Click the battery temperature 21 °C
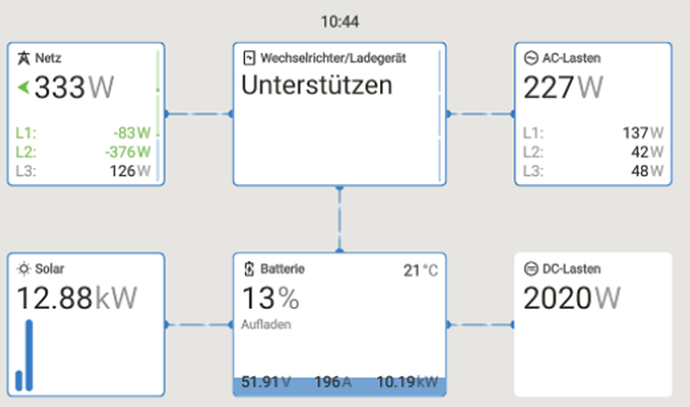690x407 pixels. tap(421, 270)
